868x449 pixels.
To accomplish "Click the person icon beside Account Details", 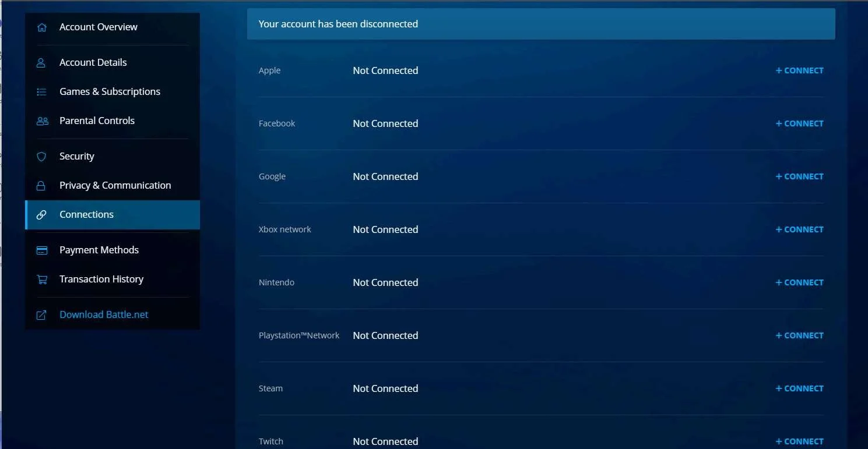I will [41, 63].
